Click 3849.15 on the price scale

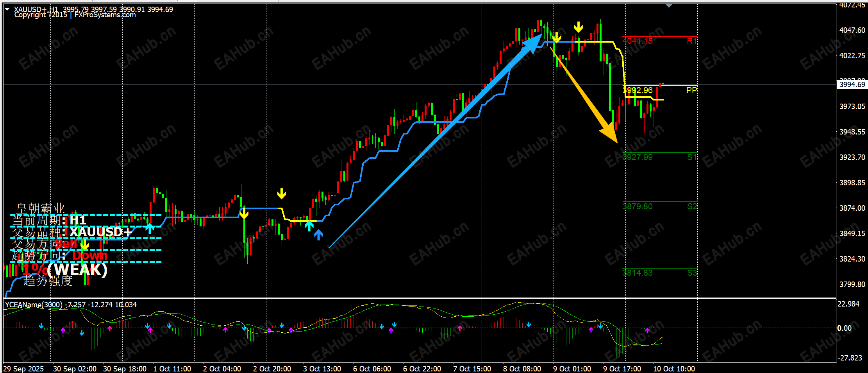(x=852, y=233)
